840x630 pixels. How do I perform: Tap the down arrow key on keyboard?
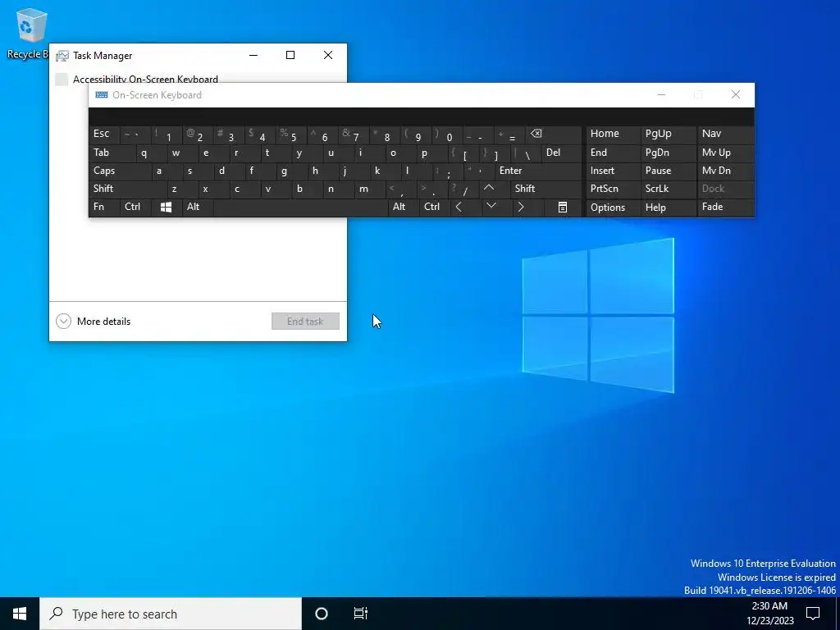(x=491, y=206)
